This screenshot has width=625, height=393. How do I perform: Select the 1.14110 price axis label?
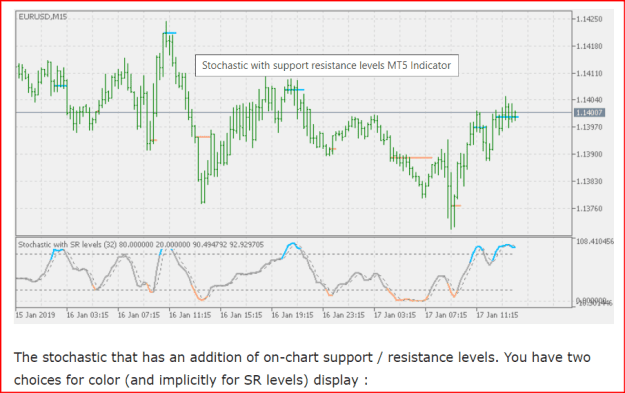click(589, 73)
